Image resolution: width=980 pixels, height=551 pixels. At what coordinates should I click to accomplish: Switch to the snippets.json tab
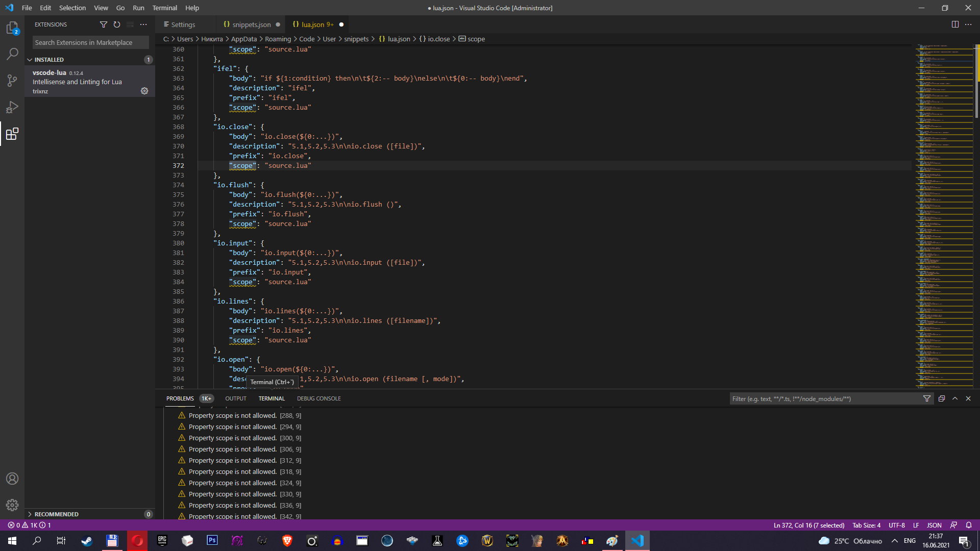(x=251, y=24)
